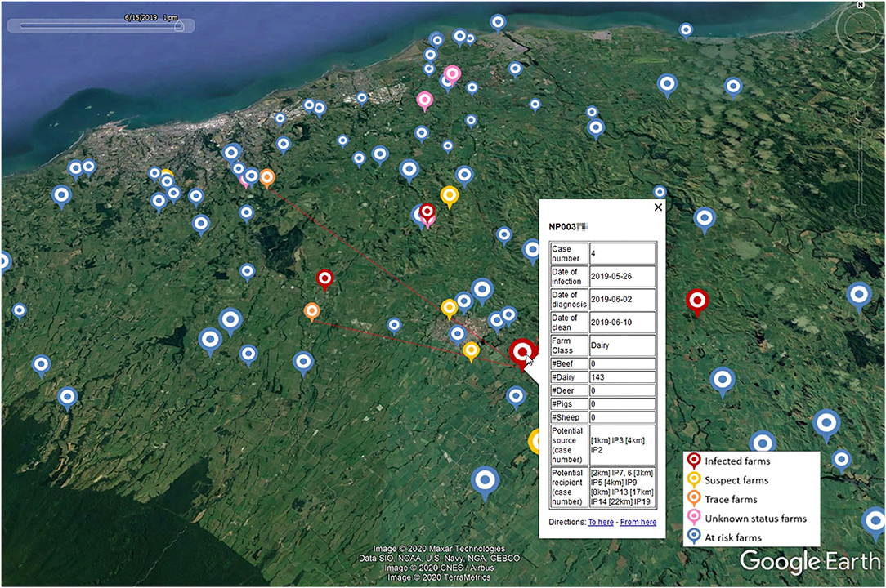Click the red infected pin left of the northern yellow pin

427,212
